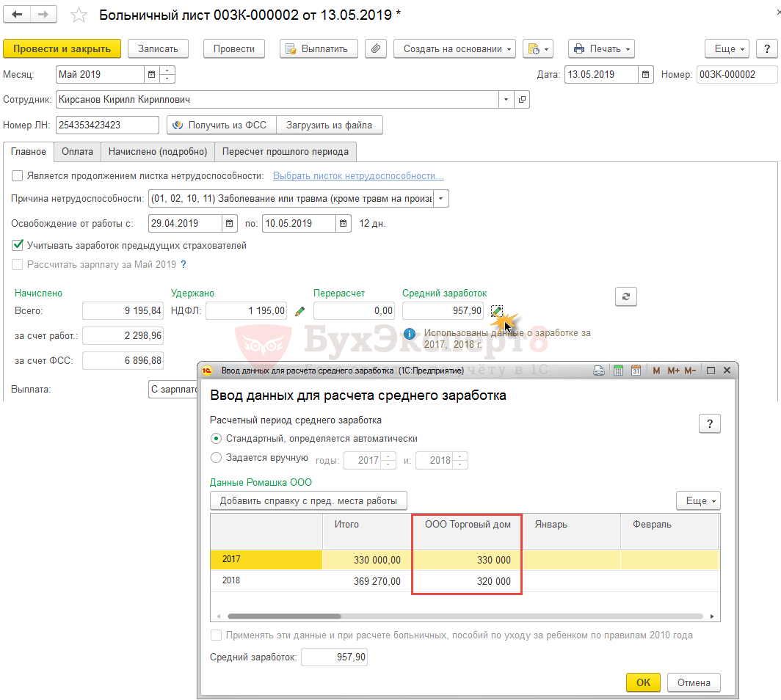The height and width of the screenshot is (700, 781).
Task: Select the Задается вручную radio option
Action: (216, 458)
